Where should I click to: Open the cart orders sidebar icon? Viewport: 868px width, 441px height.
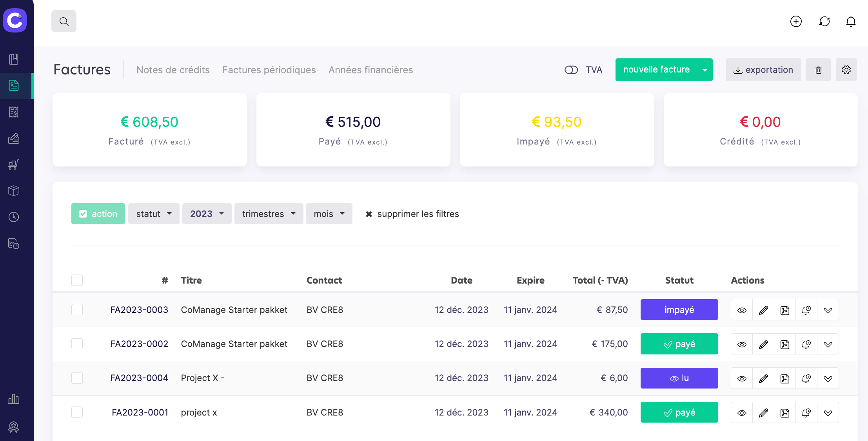(14, 164)
